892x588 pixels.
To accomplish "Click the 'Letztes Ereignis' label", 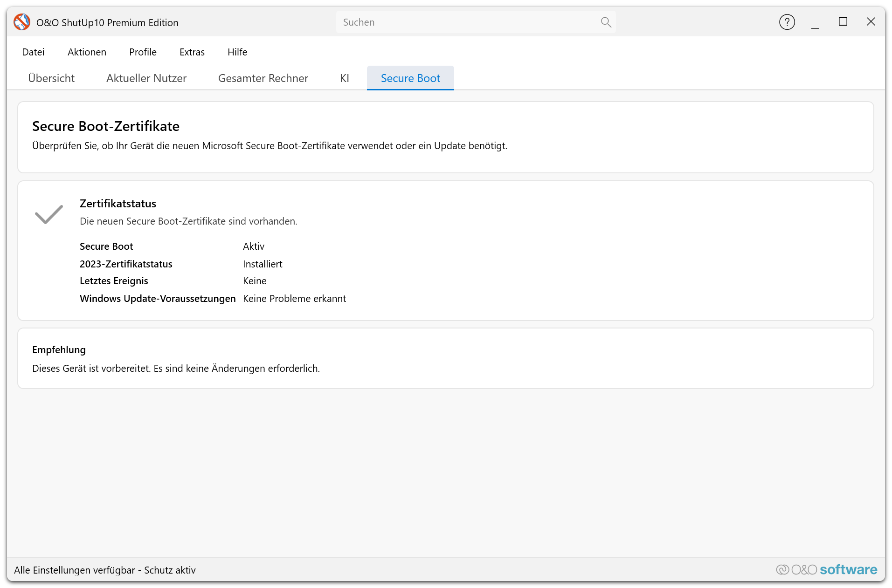I will click(x=114, y=281).
